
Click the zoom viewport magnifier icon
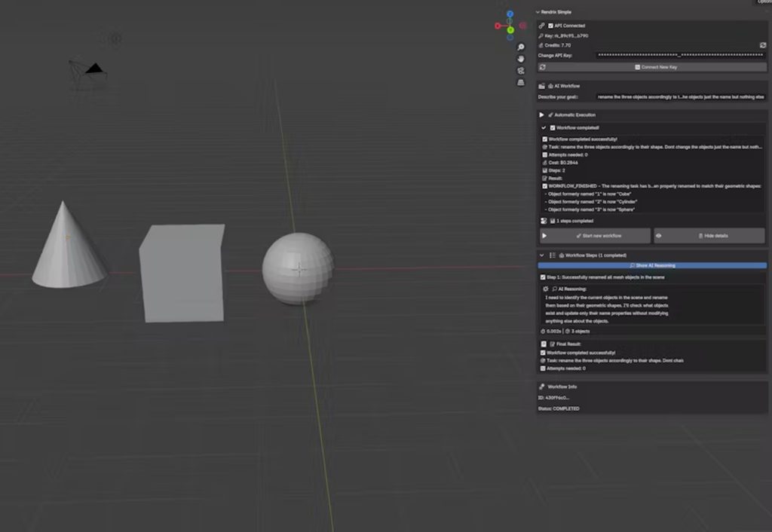521,47
